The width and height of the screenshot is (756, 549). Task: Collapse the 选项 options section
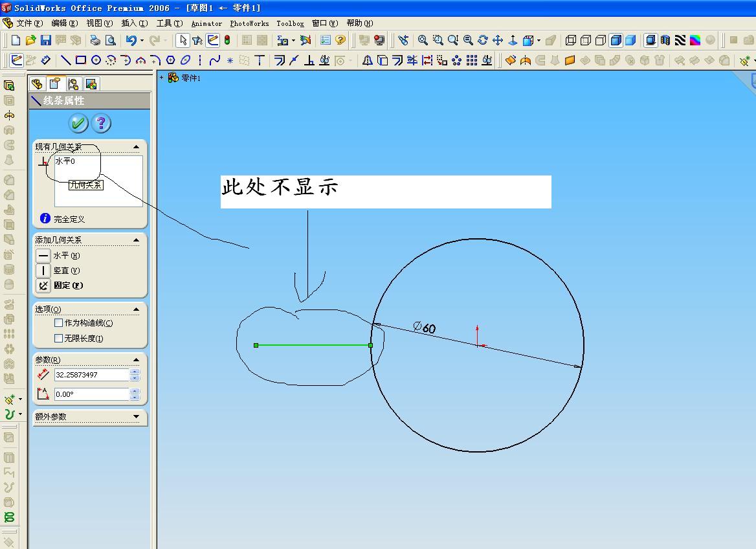pyautogui.click(x=136, y=309)
